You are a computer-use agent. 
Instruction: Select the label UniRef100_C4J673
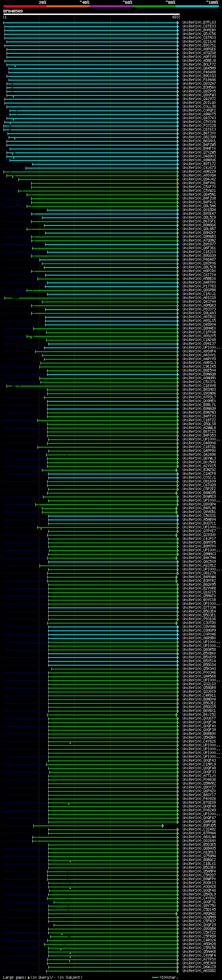pos(199,168)
